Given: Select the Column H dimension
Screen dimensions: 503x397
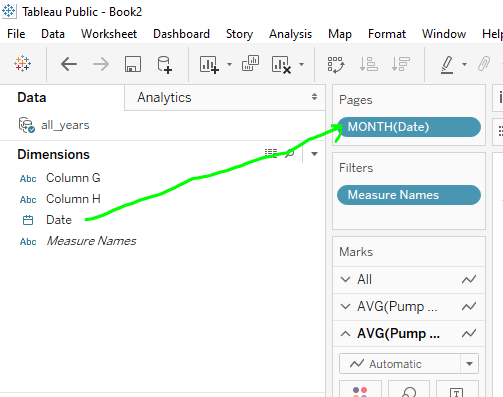Looking at the screenshot, I should 73,199.
